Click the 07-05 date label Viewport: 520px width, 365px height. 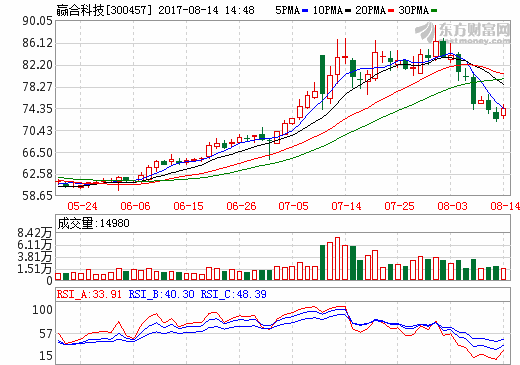tap(294, 206)
